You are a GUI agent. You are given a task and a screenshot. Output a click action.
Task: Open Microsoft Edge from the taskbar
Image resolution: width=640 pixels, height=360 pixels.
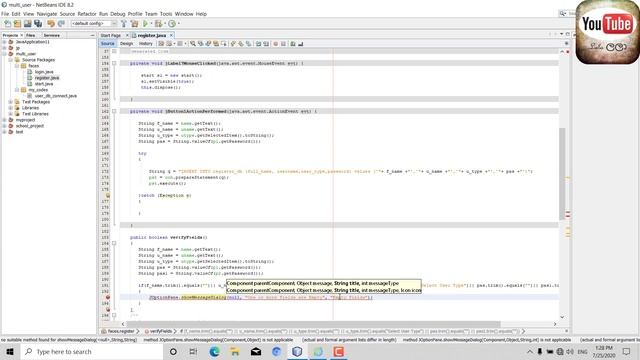pos(214,351)
